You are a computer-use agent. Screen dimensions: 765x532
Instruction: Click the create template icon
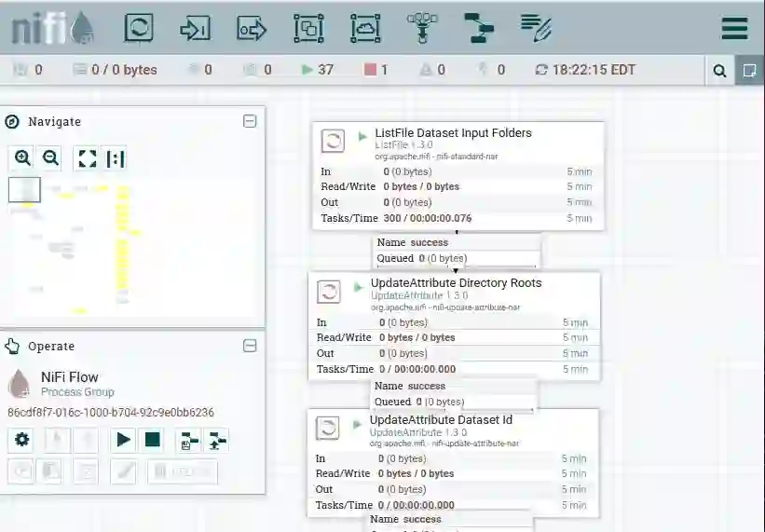point(189,441)
